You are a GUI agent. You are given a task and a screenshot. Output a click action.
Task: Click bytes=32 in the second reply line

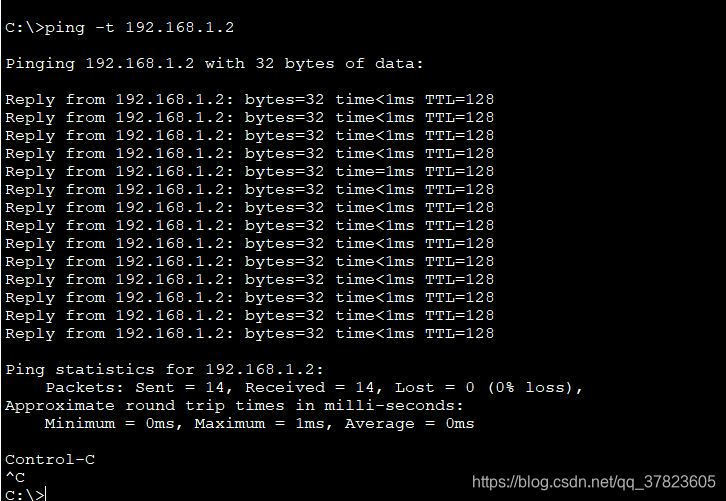(284, 118)
